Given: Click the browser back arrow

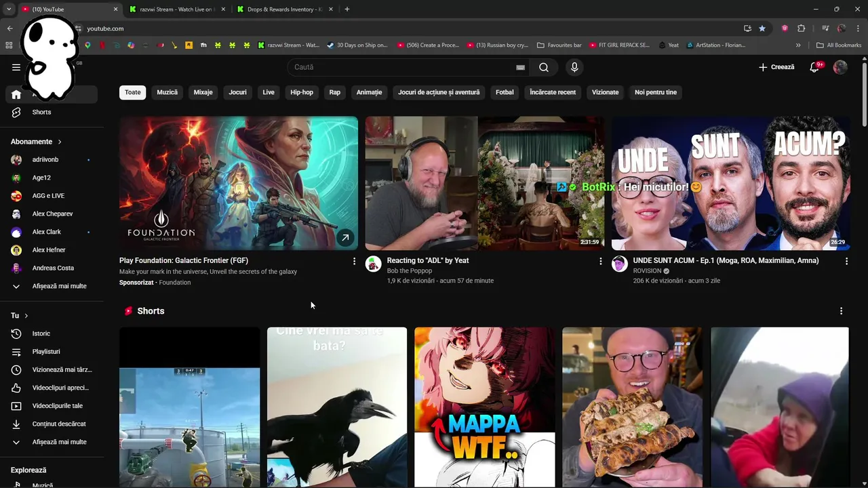Looking at the screenshot, I should [9, 28].
